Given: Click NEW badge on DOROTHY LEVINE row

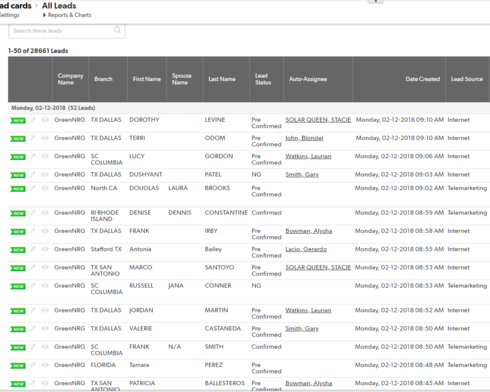Looking at the screenshot, I should [18, 121].
